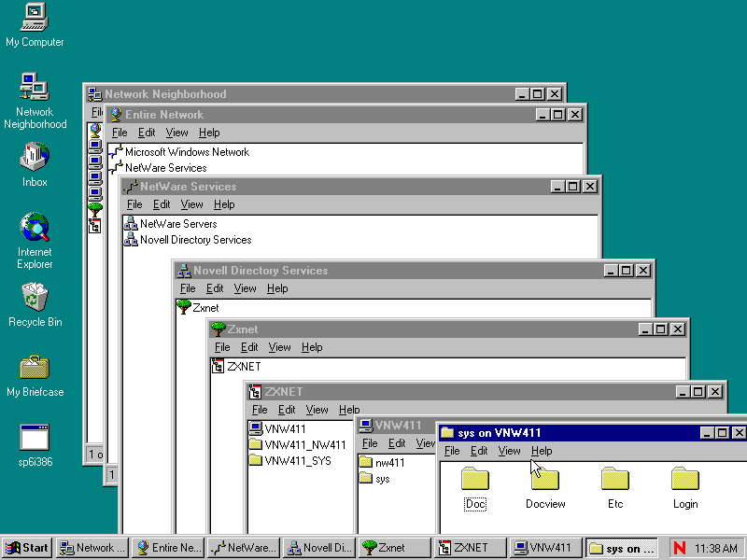
Task: Open File menu in sys on VNW411
Action: coord(452,451)
